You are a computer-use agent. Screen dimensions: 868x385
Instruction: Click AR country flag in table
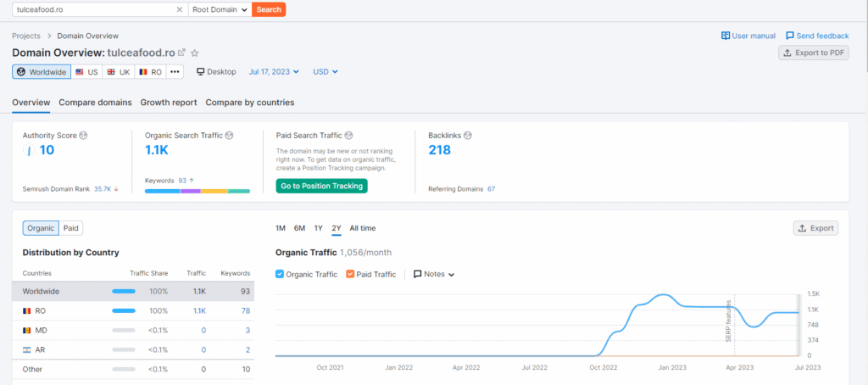pos(26,349)
